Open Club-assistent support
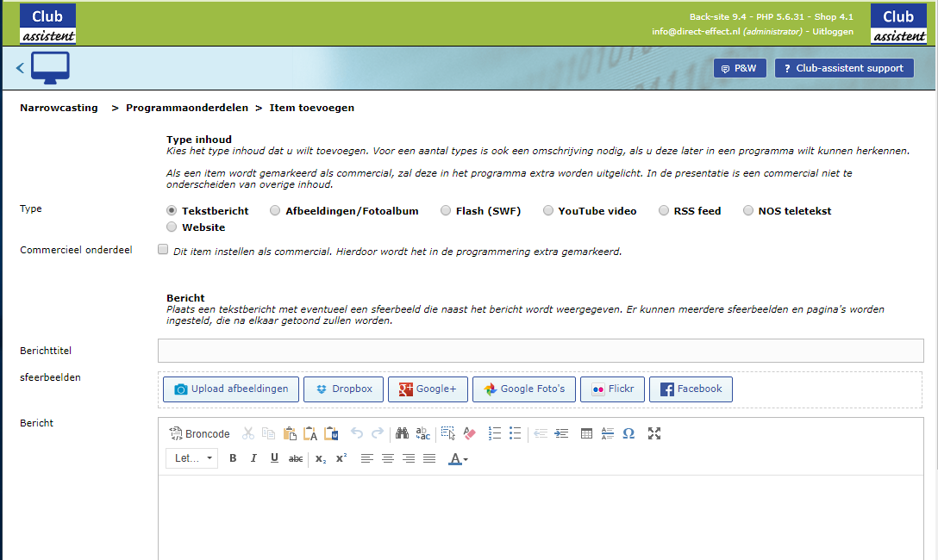 pyautogui.click(x=843, y=68)
